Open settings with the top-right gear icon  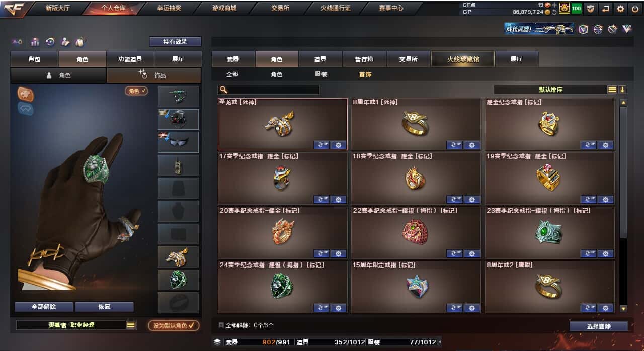click(620, 8)
